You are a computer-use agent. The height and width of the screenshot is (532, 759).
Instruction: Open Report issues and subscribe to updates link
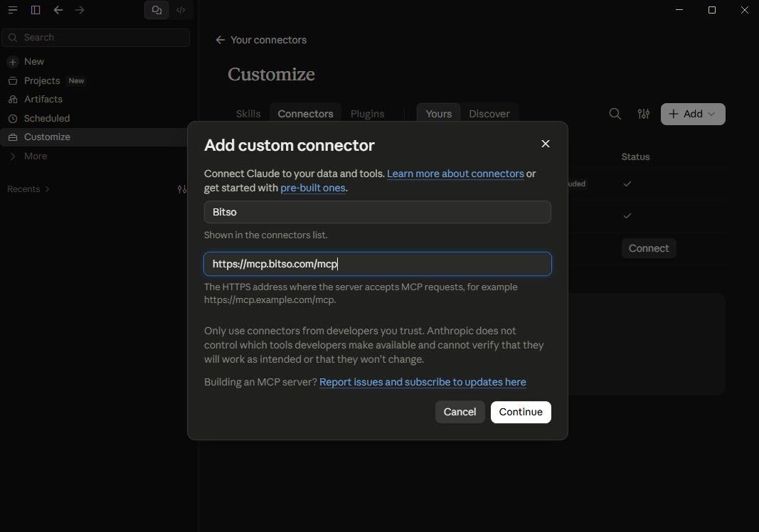(x=423, y=382)
